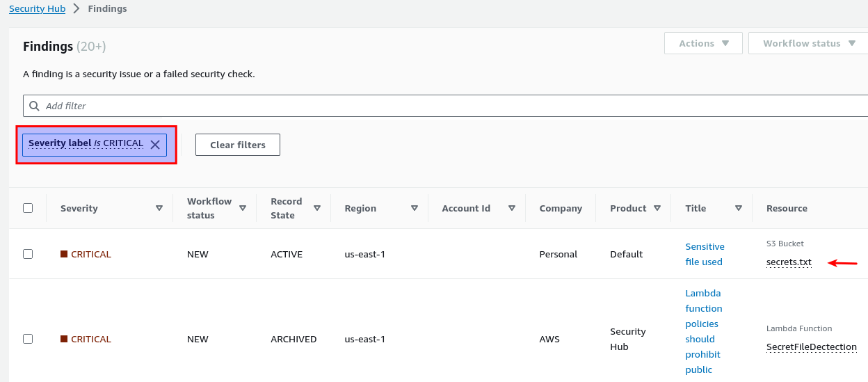Open the Workflow status dropdown button

[x=808, y=43]
